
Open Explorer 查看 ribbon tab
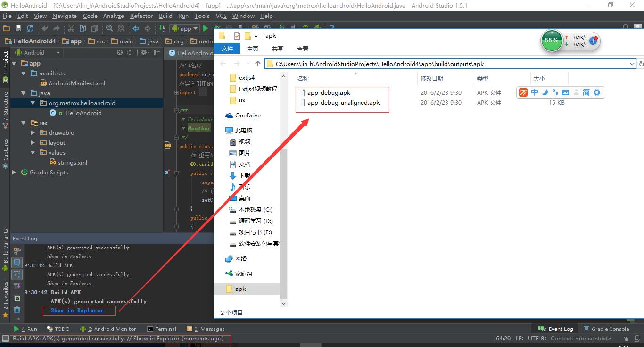[303, 49]
